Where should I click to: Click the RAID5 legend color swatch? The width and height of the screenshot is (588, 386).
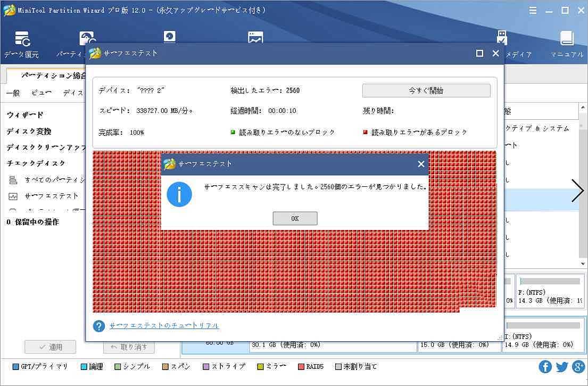click(x=301, y=367)
